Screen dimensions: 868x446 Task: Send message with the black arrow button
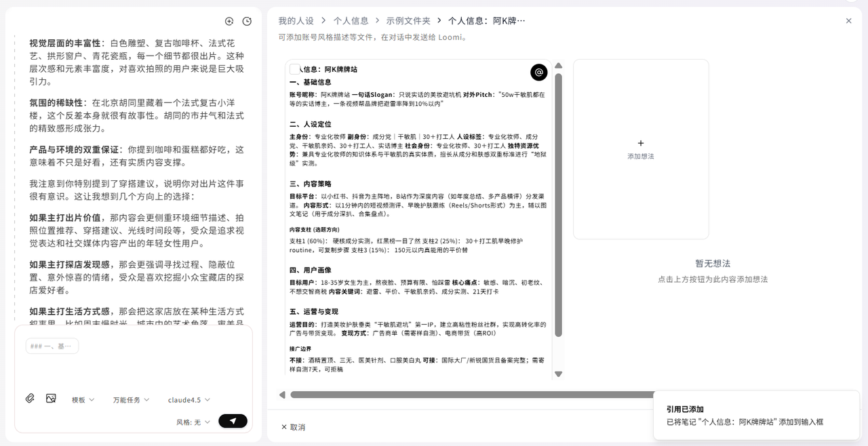pyautogui.click(x=233, y=421)
